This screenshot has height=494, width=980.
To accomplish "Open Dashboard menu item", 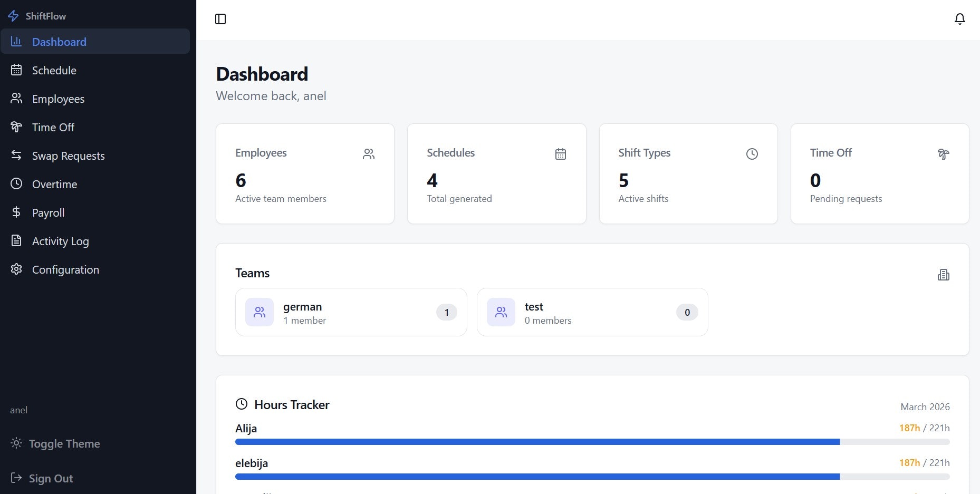I will click(95, 41).
